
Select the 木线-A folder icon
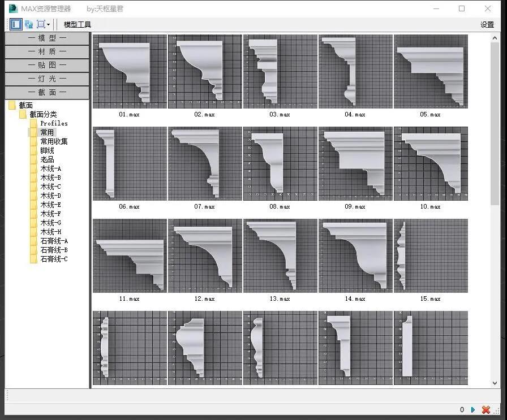[x=34, y=168]
